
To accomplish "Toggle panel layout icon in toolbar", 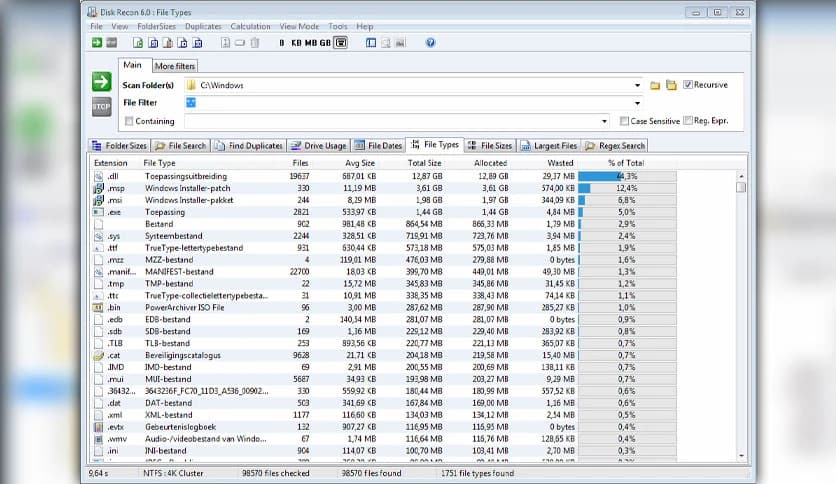I will point(371,43).
